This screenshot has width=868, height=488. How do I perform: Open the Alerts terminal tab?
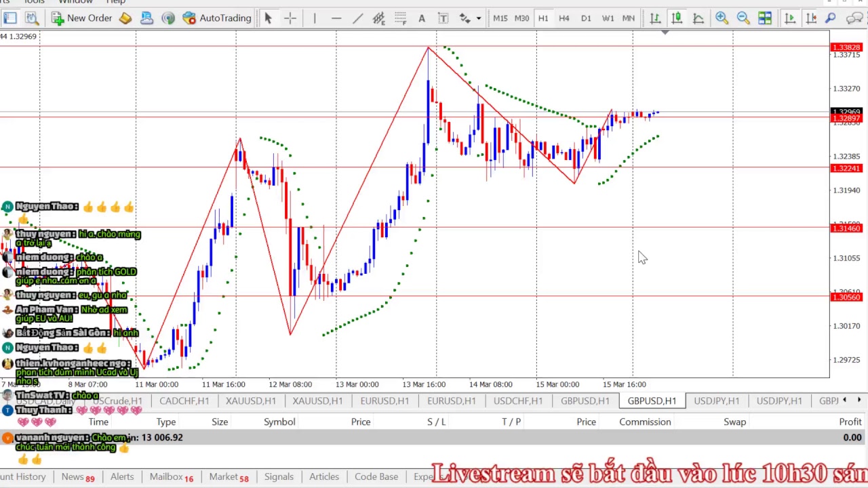coord(122,477)
